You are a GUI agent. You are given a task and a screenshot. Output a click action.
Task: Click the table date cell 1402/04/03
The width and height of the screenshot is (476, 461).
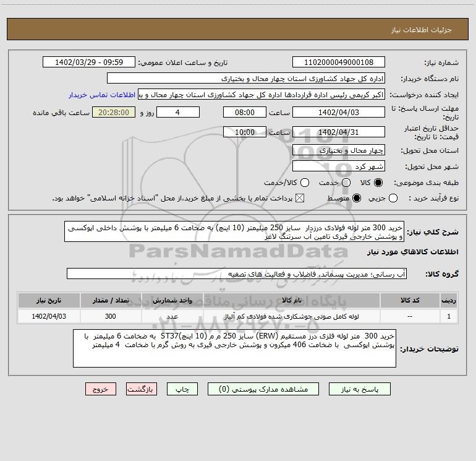49,316
